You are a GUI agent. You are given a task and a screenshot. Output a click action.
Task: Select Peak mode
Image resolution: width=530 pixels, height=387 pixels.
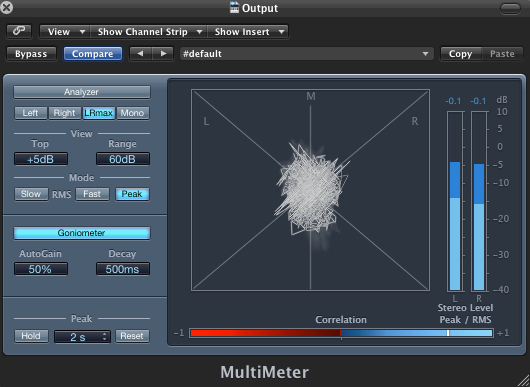tap(132, 194)
